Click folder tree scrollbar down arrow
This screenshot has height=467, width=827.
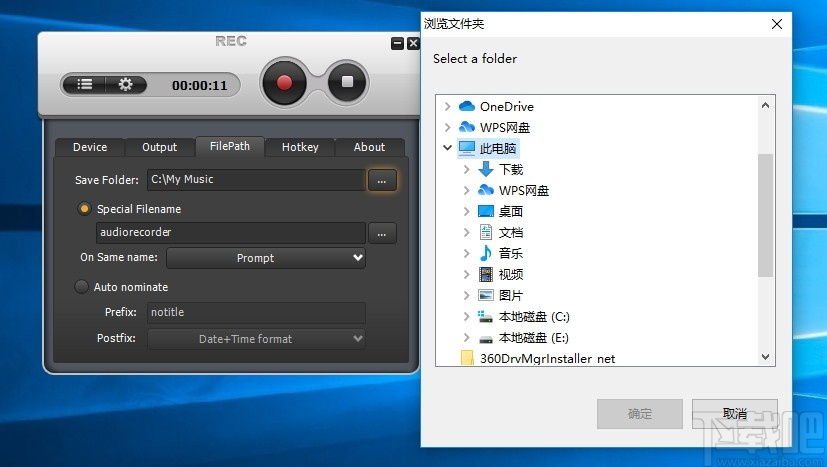point(765,357)
